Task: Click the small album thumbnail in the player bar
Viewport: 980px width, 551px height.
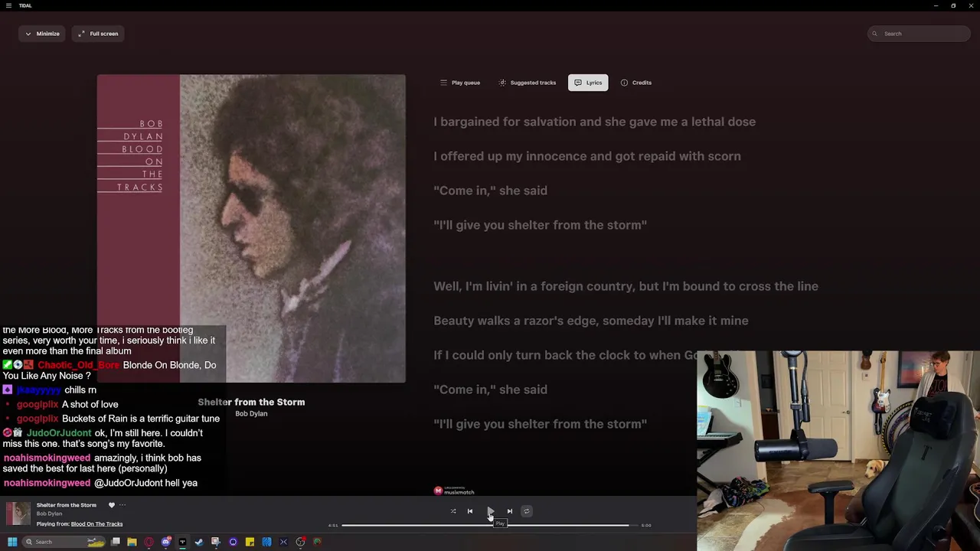Action: tap(18, 514)
